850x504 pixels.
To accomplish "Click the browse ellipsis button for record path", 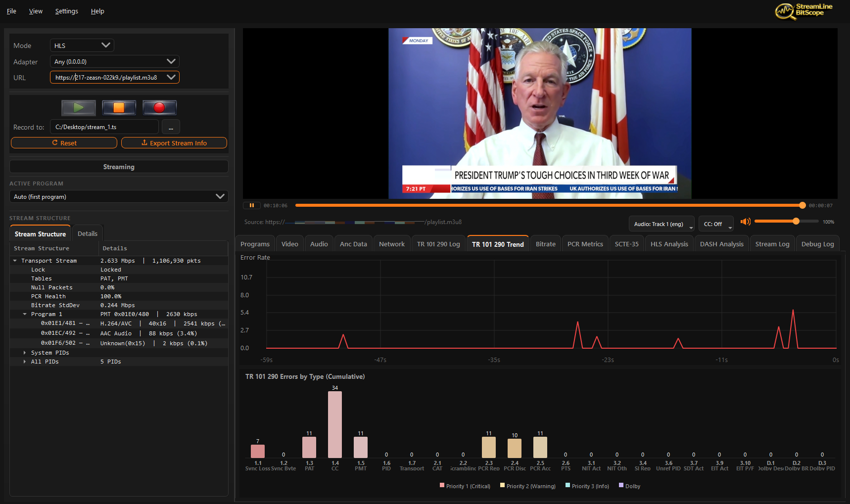I will point(171,128).
